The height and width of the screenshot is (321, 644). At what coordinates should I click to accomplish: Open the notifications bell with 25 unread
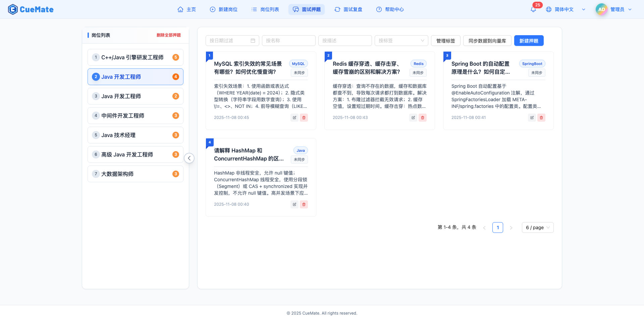click(533, 9)
